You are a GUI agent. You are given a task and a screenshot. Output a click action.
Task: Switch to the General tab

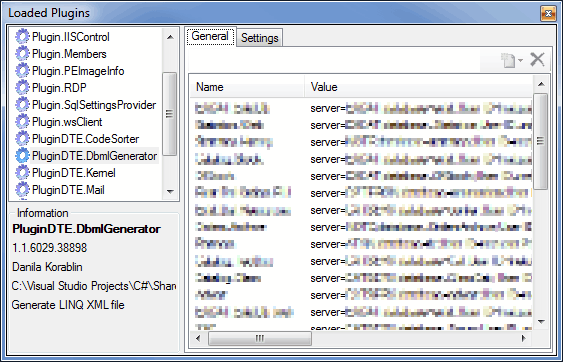210,36
